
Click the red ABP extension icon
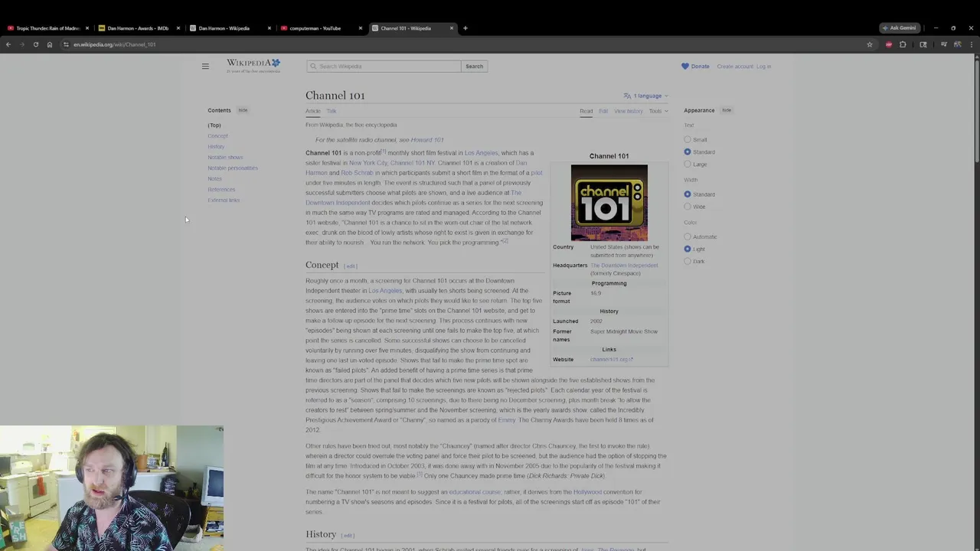point(889,44)
